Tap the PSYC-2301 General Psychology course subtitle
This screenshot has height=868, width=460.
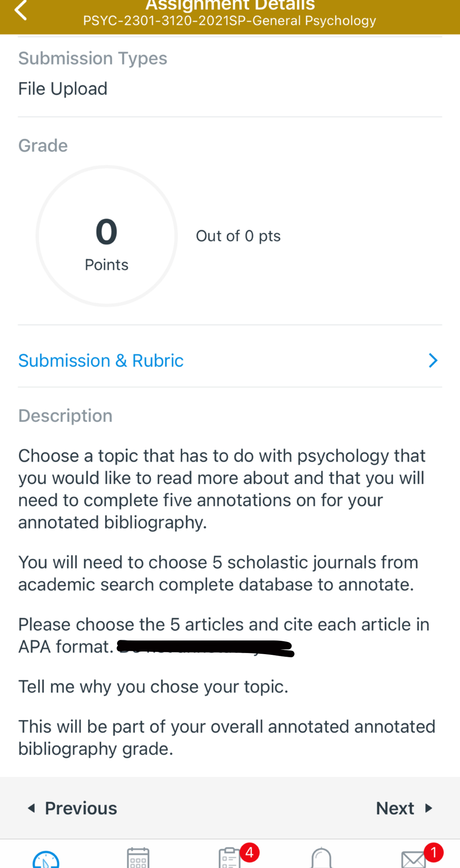point(230,21)
